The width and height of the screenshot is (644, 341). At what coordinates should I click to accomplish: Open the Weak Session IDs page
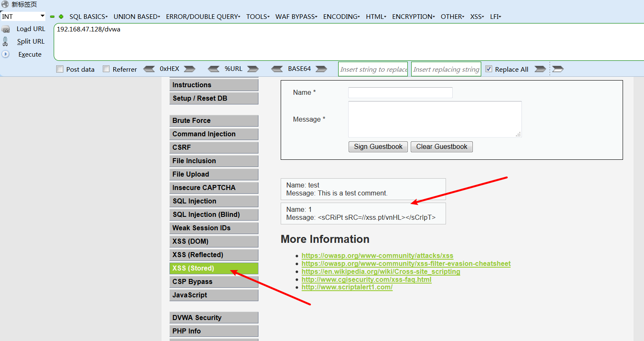(x=214, y=228)
